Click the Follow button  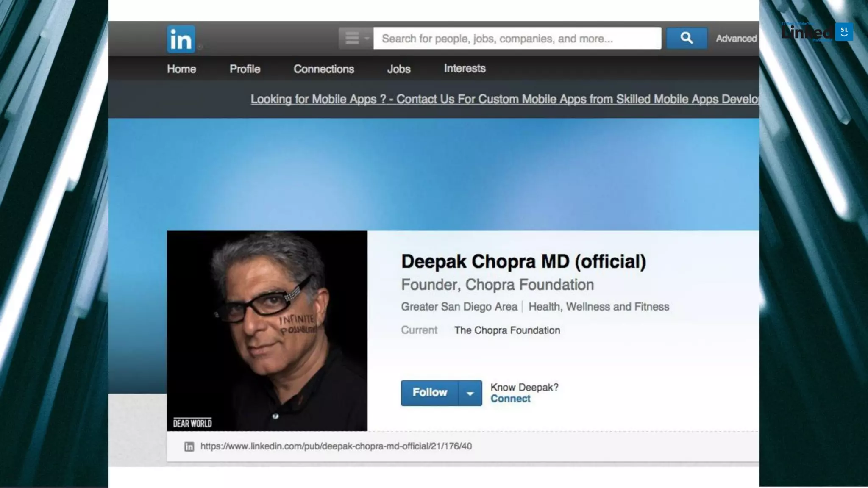click(430, 393)
